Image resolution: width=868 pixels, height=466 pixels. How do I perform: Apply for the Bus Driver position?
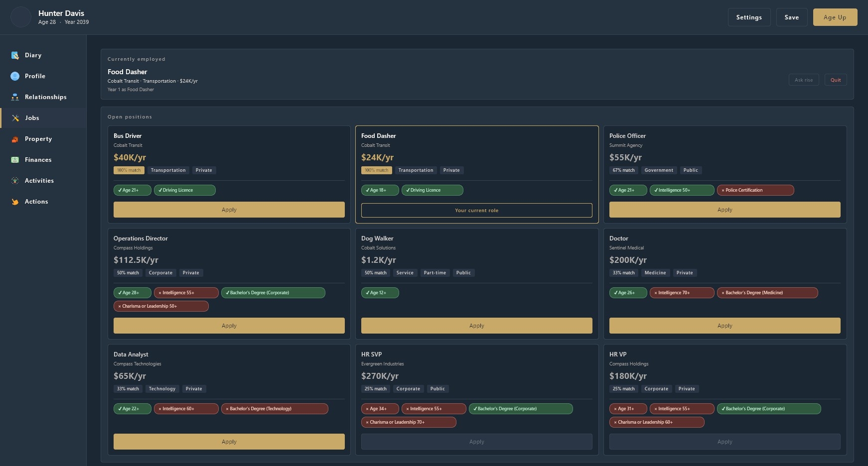click(229, 210)
